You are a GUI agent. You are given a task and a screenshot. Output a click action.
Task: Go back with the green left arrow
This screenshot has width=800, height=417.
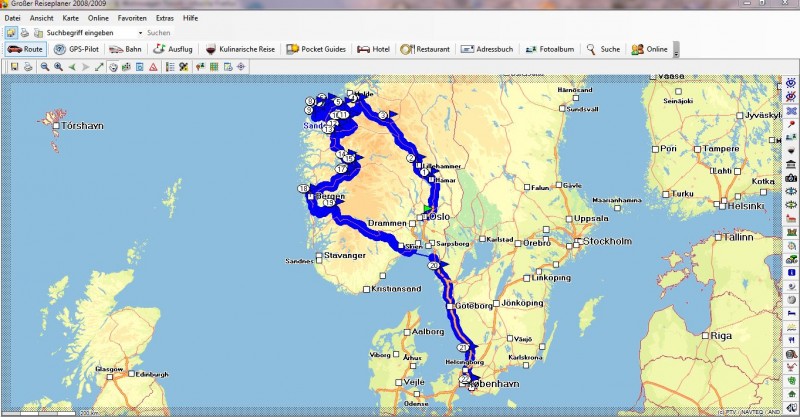(72, 67)
